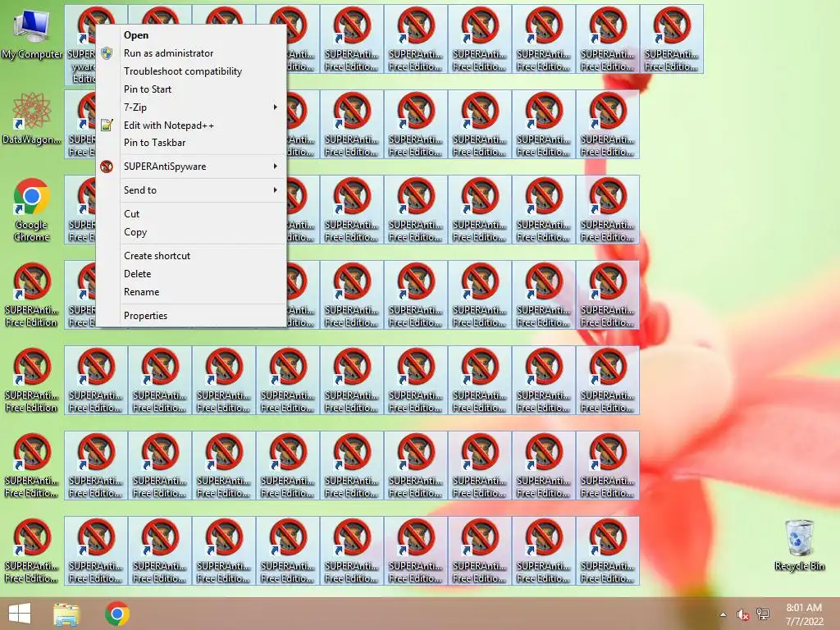Choose Open in the context menu

pyautogui.click(x=192, y=35)
